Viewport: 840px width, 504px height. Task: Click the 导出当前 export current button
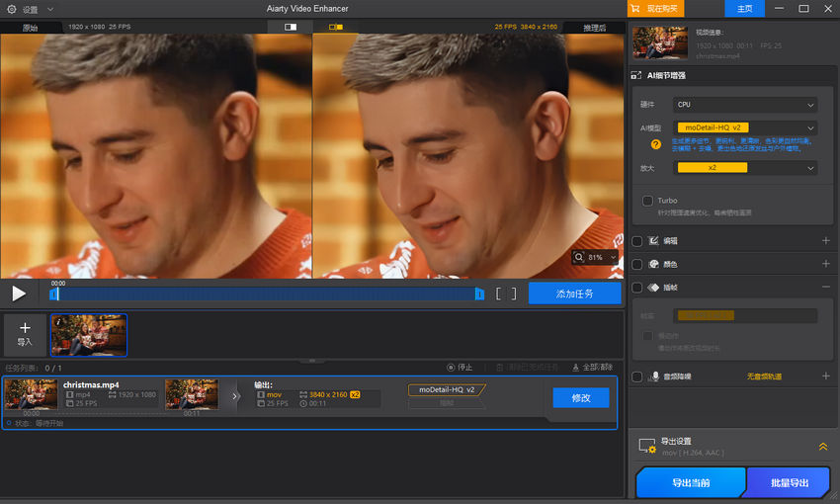point(690,483)
